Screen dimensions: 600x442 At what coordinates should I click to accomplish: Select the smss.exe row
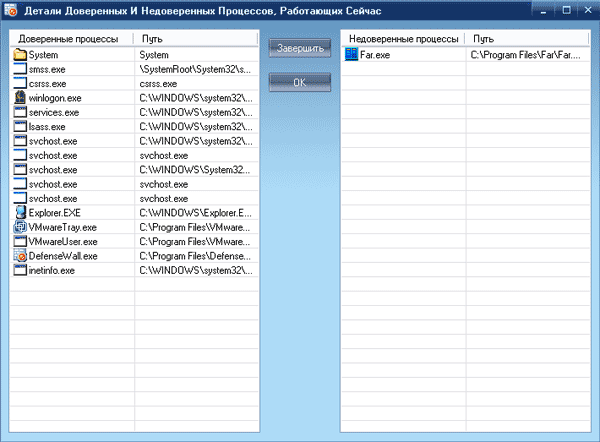[x=134, y=69]
